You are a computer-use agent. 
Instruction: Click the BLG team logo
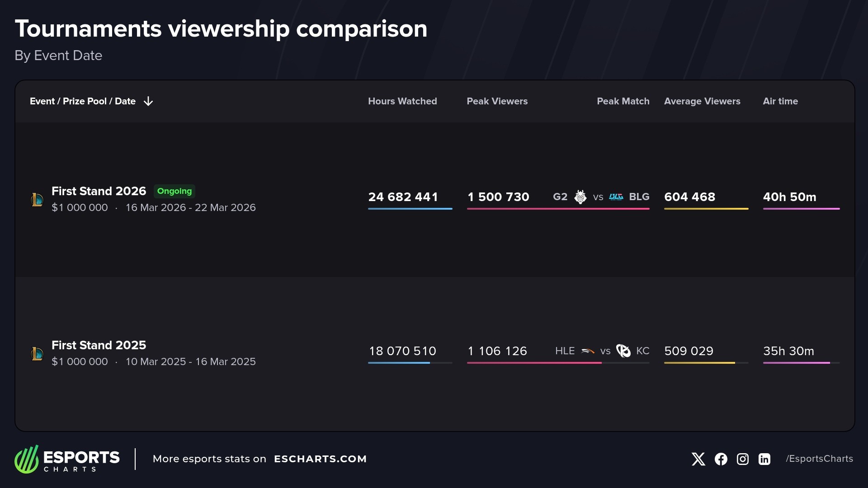[x=616, y=197]
